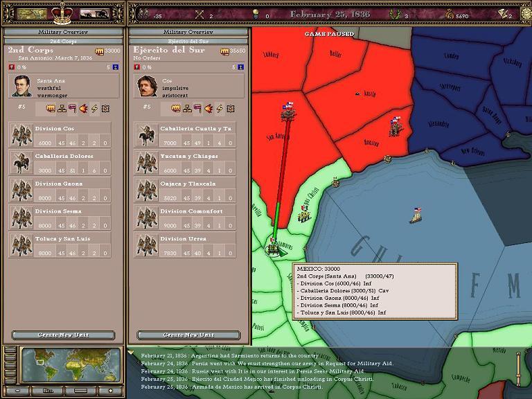The image size is (532, 399).
Task: Select Caballeria Dolores cavalry row
Action: pyautogui.click(x=60, y=162)
